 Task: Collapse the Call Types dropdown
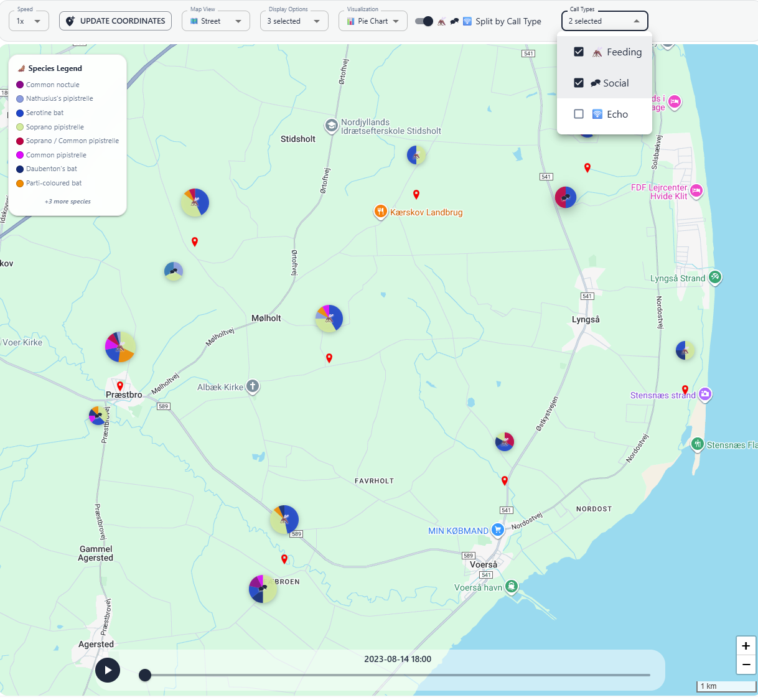pyautogui.click(x=637, y=21)
